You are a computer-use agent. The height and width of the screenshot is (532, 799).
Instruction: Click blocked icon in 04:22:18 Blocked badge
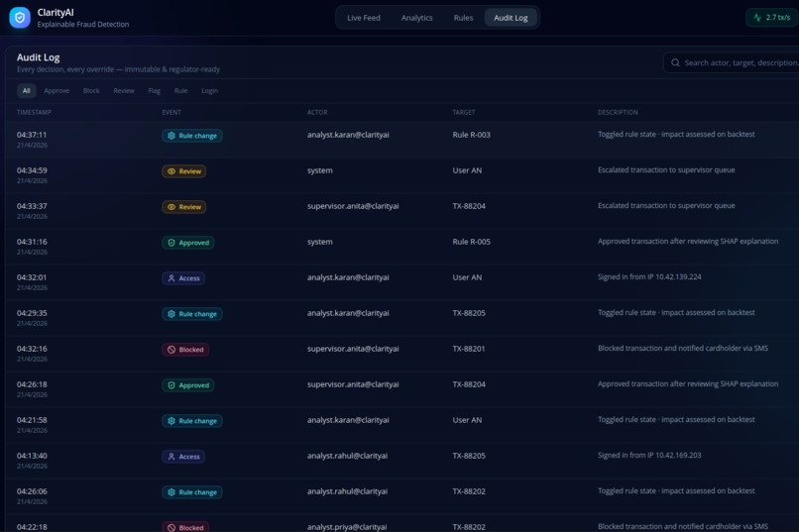[171, 527]
